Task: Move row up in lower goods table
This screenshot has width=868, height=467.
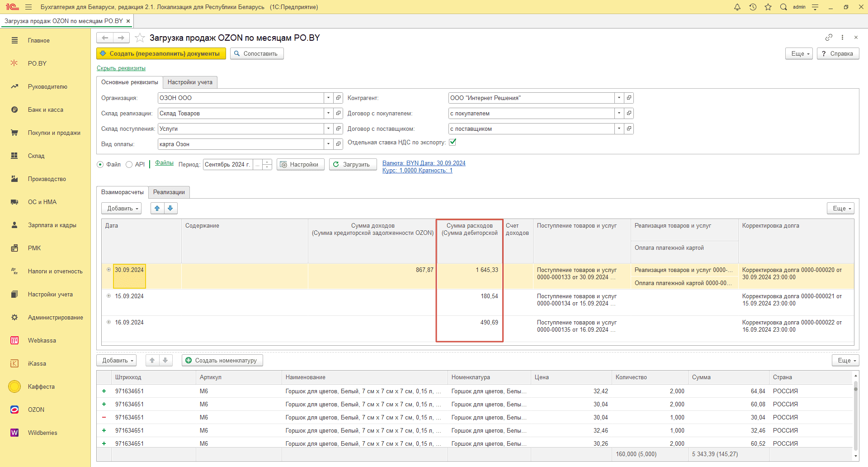Action: pyautogui.click(x=152, y=360)
